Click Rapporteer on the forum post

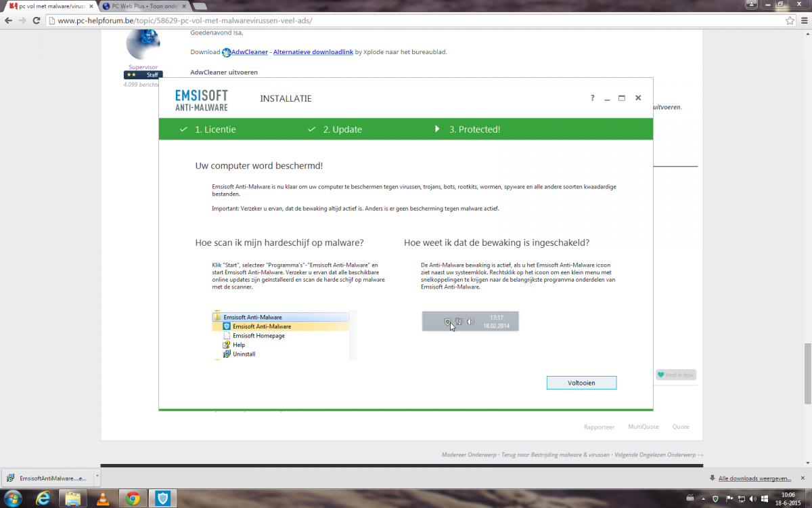tap(599, 427)
